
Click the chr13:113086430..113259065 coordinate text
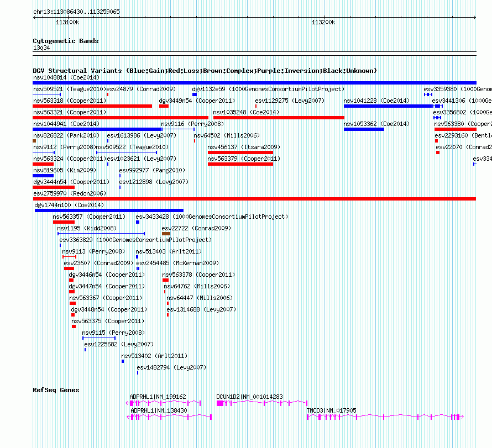(x=76, y=12)
